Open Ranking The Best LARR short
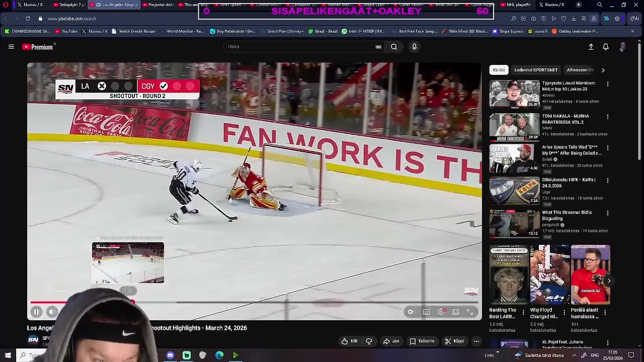 [509, 275]
